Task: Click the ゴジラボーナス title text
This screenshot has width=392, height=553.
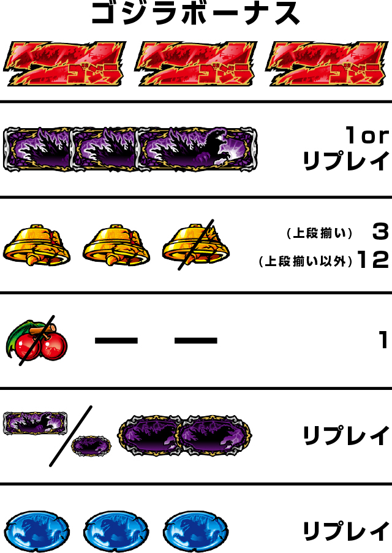Action: (196, 13)
